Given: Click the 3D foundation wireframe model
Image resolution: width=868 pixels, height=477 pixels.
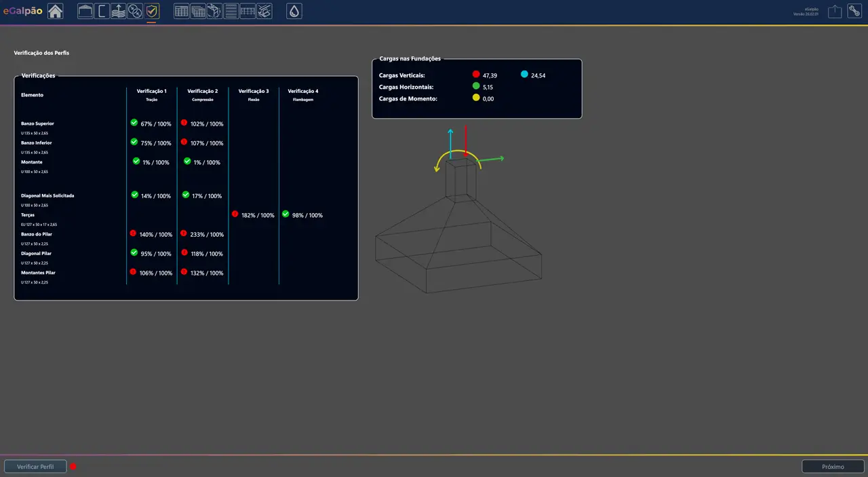Looking at the screenshot, I should click(x=458, y=231).
